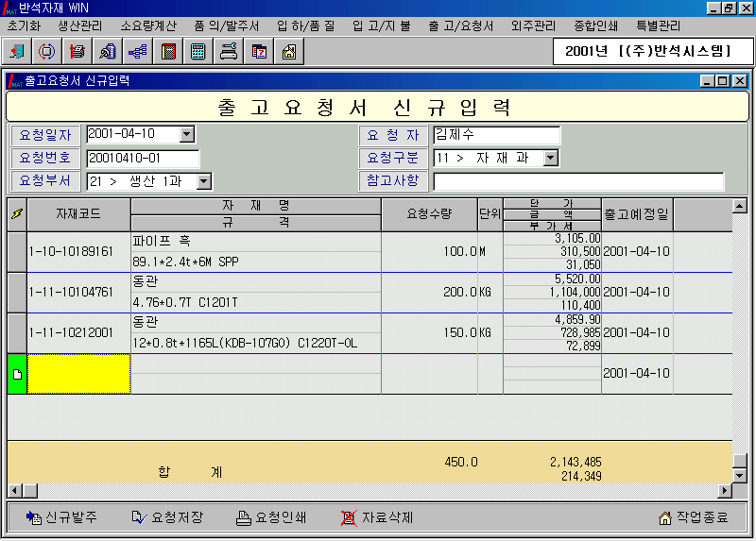756x541 pixels.
Task: Click the tree hierarchy diagram toolbar icon
Action: click(137, 51)
